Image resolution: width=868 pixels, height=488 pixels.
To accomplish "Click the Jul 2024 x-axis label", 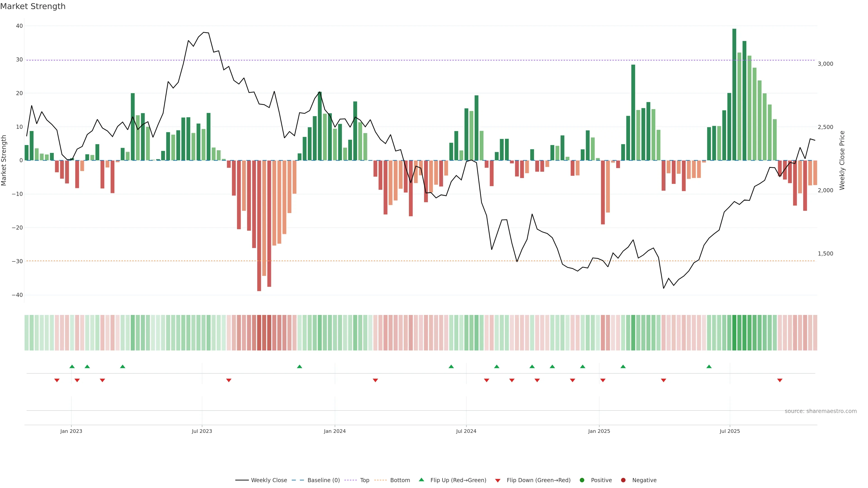I will 466,431.
